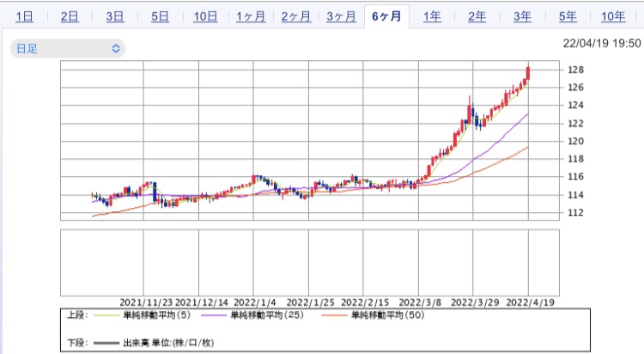Open the 2年 chart range
The image size is (644, 354).
(477, 16)
